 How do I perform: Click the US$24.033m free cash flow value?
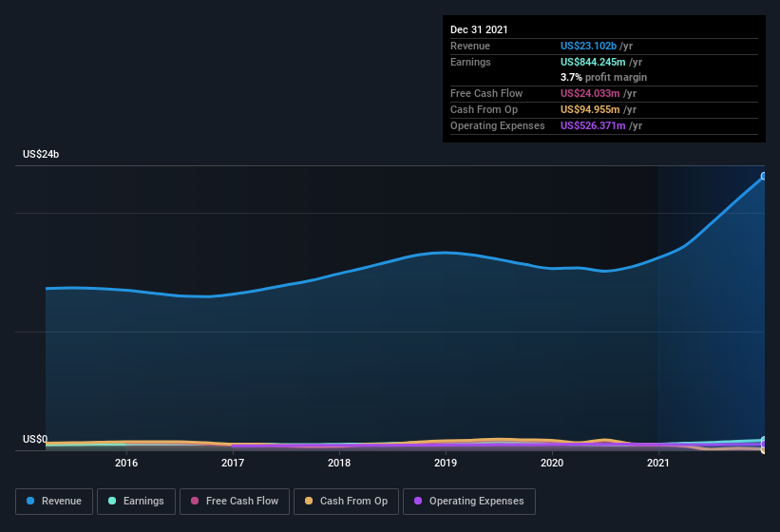tap(590, 93)
